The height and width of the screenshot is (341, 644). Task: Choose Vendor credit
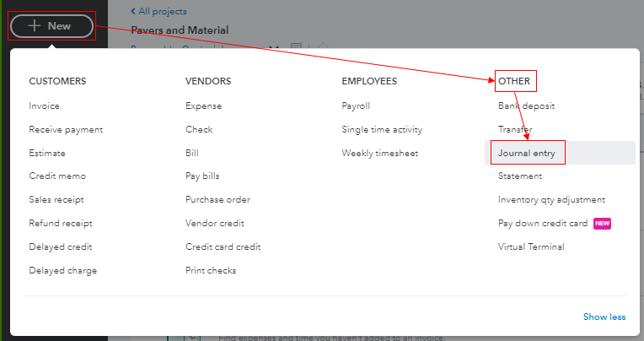(214, 223)
